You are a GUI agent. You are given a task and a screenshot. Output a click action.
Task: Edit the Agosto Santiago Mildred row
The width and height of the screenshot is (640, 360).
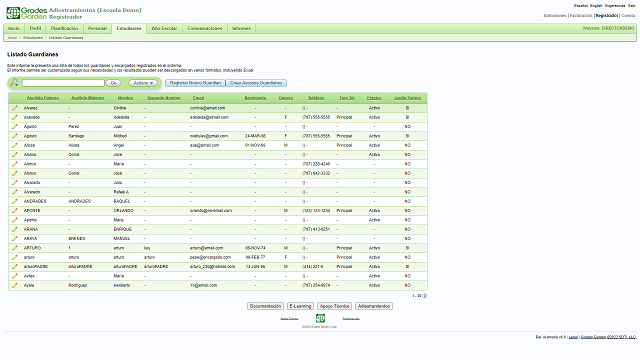pos(15,136)
